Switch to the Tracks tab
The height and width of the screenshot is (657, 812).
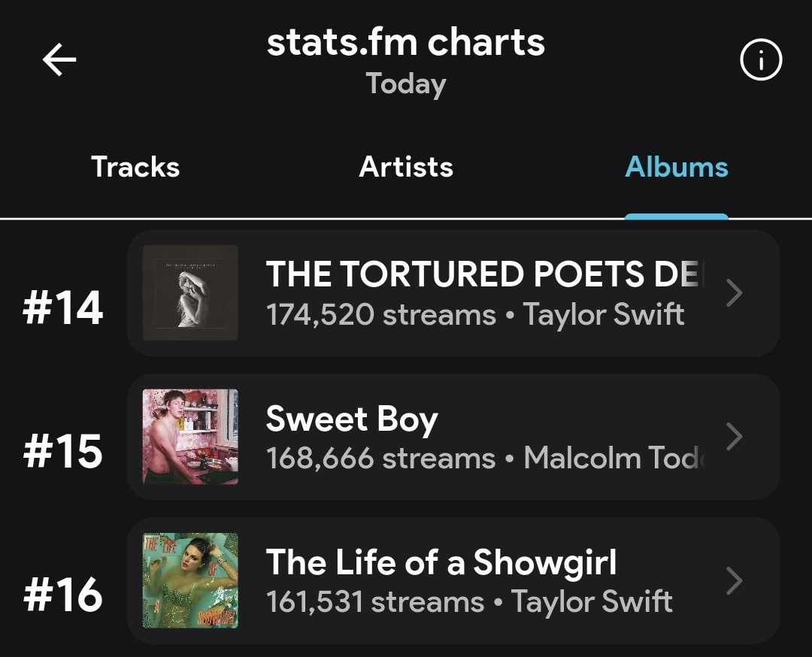pyautogui.click(x=135, y=167)
